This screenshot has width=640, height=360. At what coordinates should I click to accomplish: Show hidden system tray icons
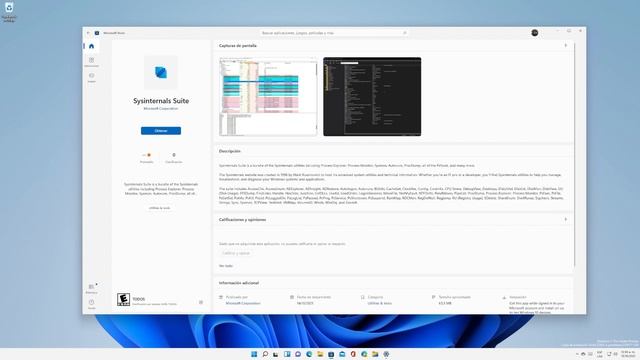click(577, 354)
